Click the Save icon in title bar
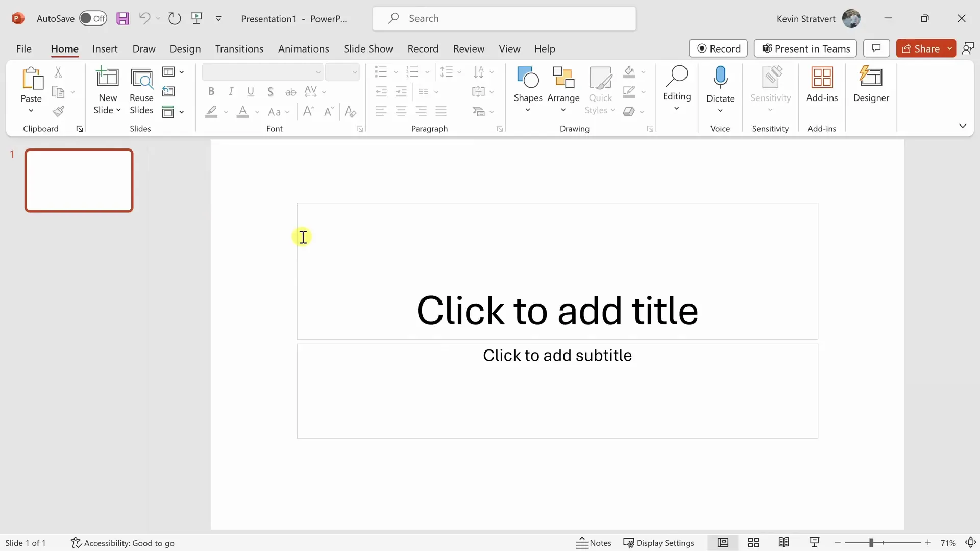 (x=122, y=19)
